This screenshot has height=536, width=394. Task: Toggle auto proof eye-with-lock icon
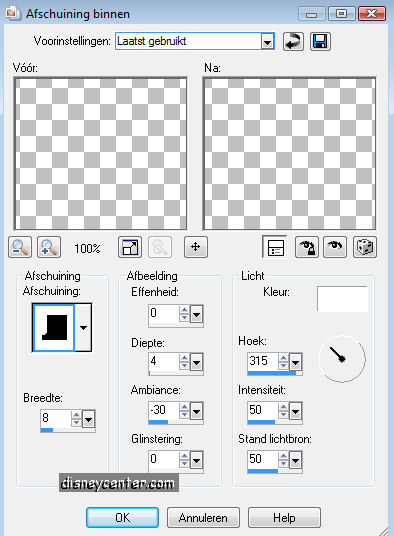(x=307, y=247)
